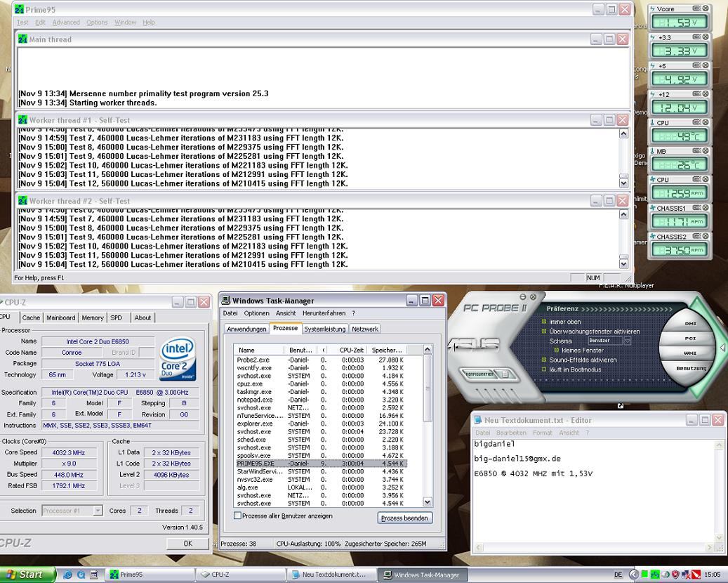Viewport: 728px width, 583px height.
Task: Collapse PC Probe panel with the side arrow
Action: [723, 347]
